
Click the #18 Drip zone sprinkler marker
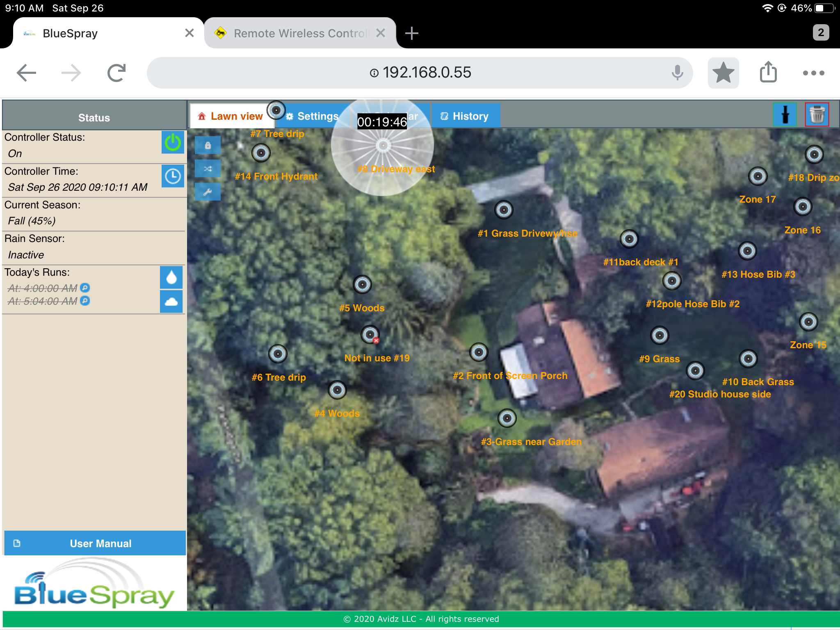pos(815,155)
